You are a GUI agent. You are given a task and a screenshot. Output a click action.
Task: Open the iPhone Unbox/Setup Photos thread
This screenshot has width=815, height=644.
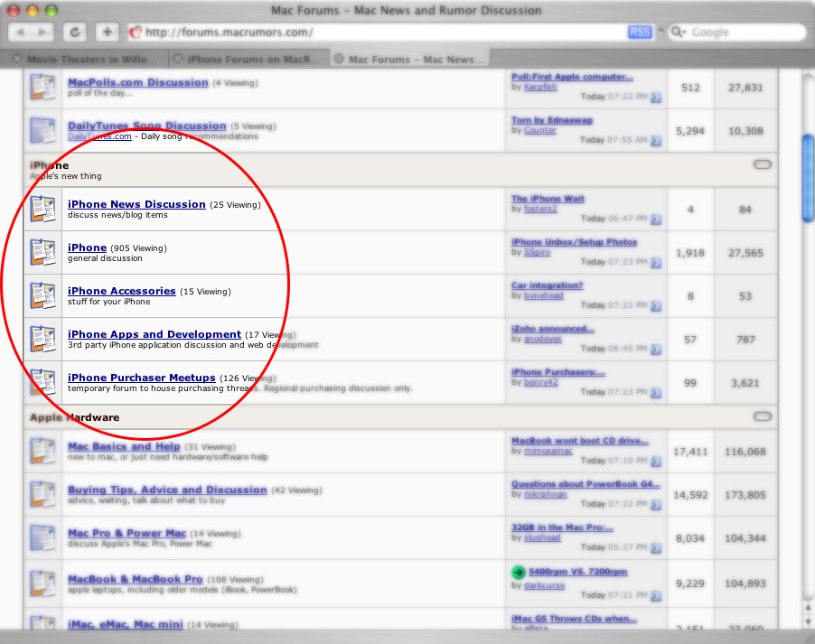click(x=574, y=242)
